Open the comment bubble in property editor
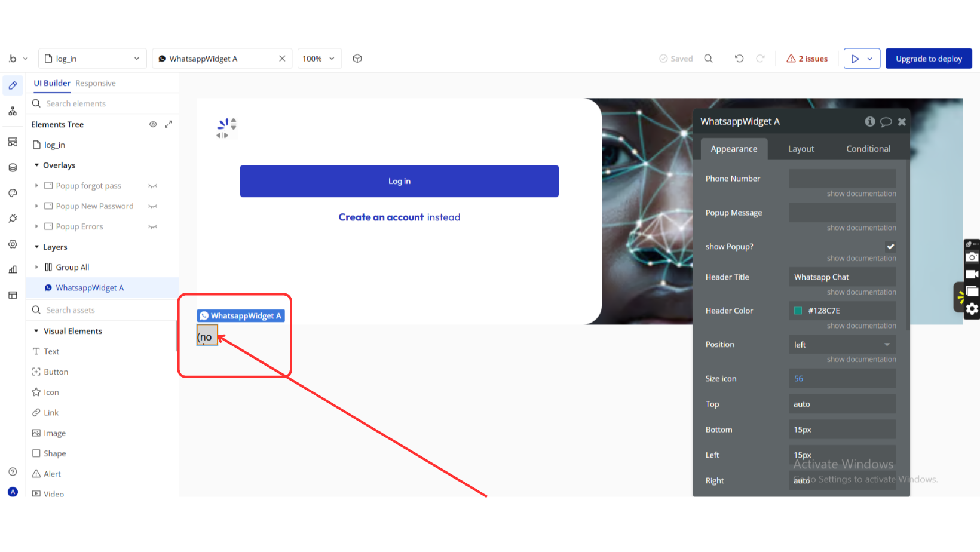 886,122
